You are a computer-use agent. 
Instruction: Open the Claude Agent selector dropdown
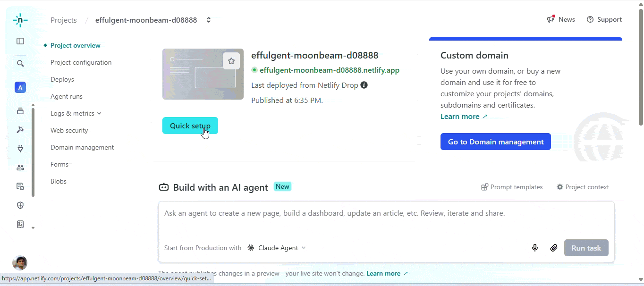pyautogui.click(x=278, y=248)
